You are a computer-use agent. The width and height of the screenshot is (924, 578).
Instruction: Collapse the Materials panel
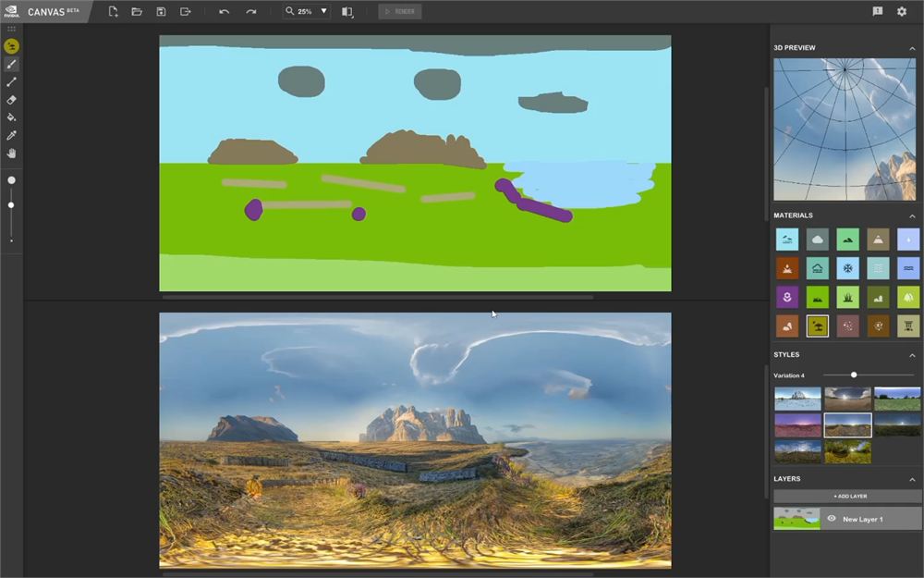pos(912,215)
